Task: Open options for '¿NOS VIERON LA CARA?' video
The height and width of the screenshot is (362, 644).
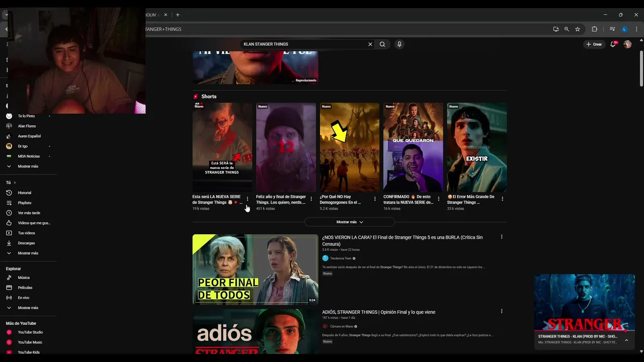Action: 502,237
